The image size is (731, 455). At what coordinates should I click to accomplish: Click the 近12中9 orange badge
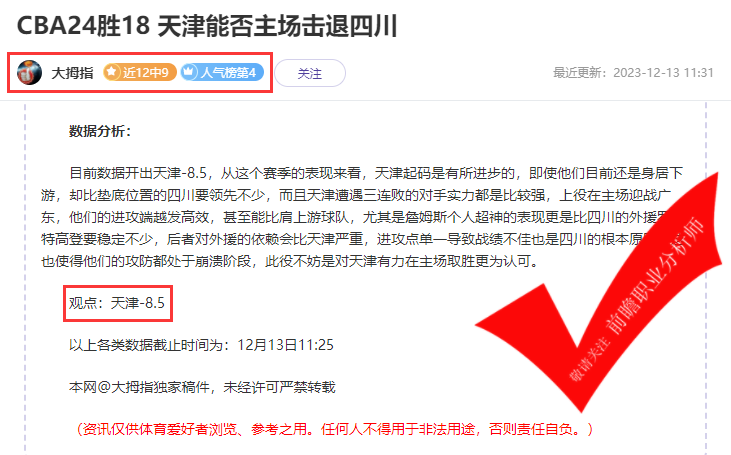point(140,72)
